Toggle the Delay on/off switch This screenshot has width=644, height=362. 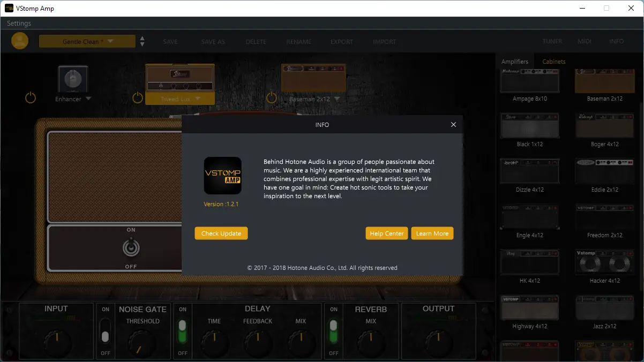pyautogui.click(x=183, y=331)
